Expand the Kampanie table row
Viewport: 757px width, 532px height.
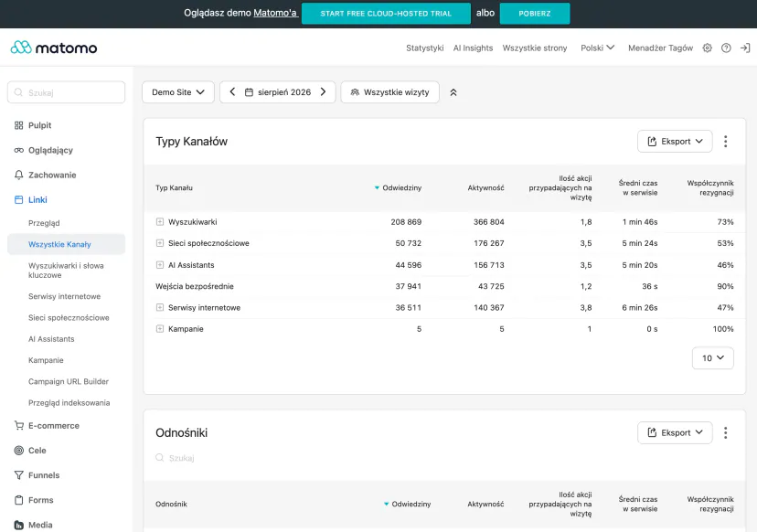pos(160,329)
